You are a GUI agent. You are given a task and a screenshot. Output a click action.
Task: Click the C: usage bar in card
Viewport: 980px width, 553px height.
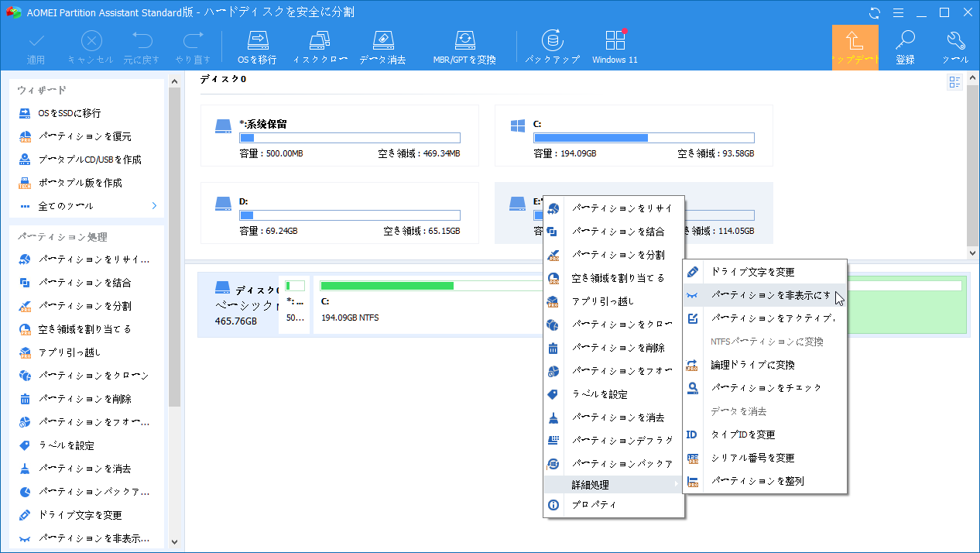(643, 138)
